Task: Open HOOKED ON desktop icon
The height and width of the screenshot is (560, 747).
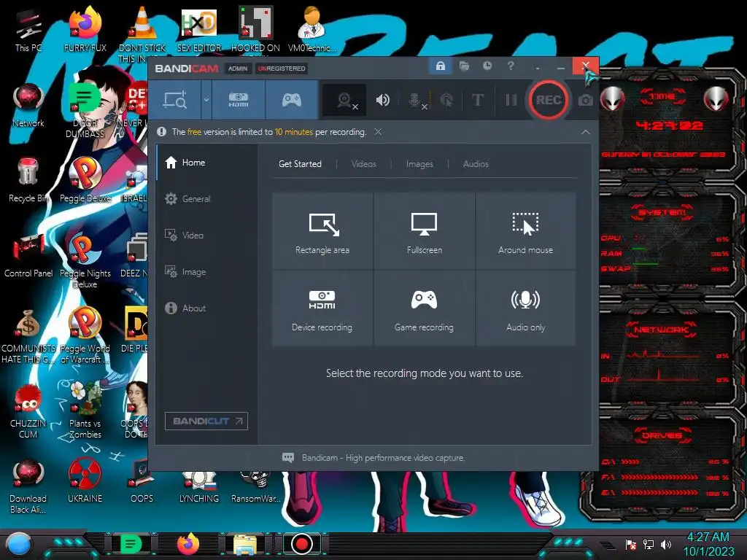Action: [x=255, y=29]
